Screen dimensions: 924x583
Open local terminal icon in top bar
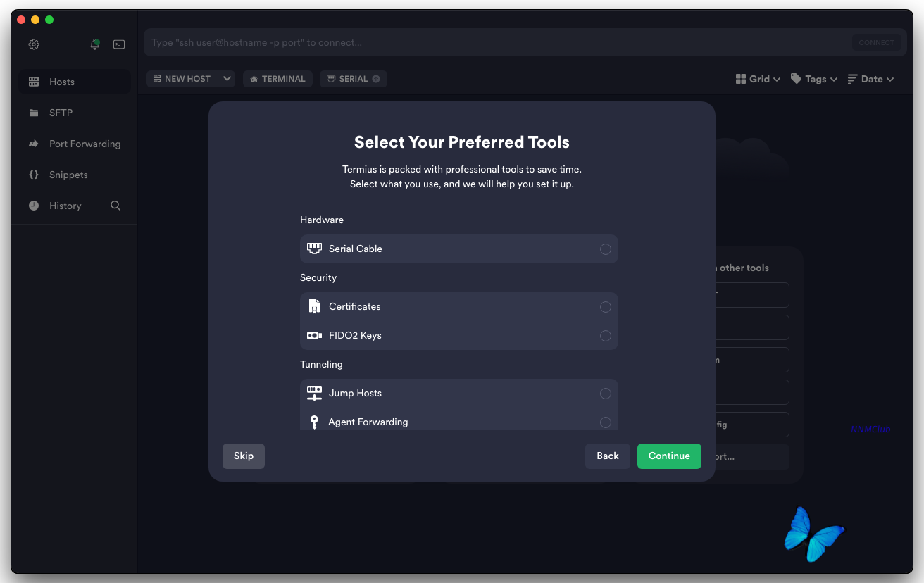[x=119, y=44]
